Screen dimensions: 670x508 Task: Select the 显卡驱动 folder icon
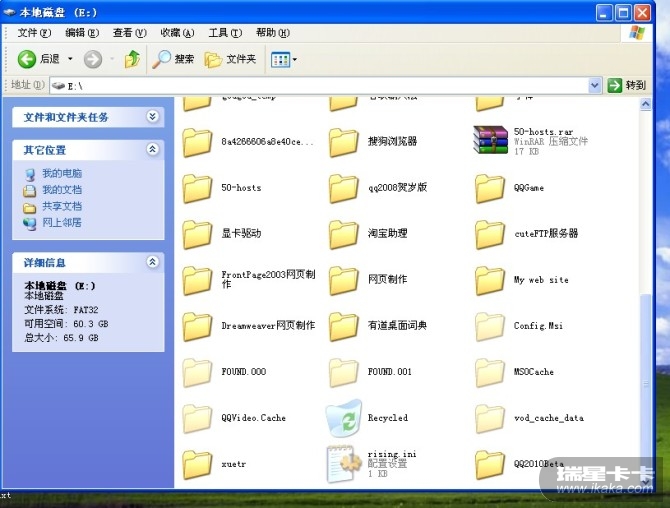(197, 235)
